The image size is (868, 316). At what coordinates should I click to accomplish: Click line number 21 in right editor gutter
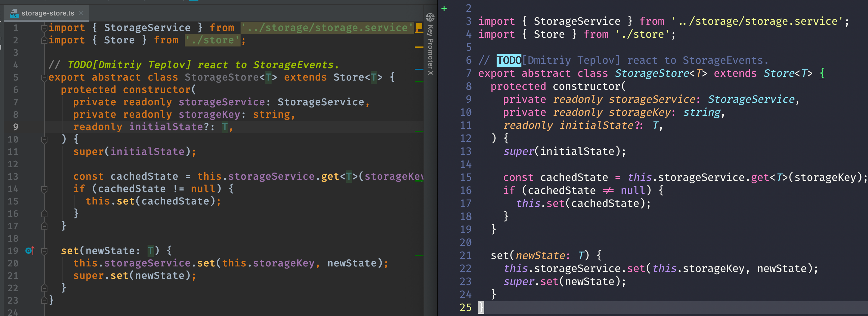pos(466,255)
